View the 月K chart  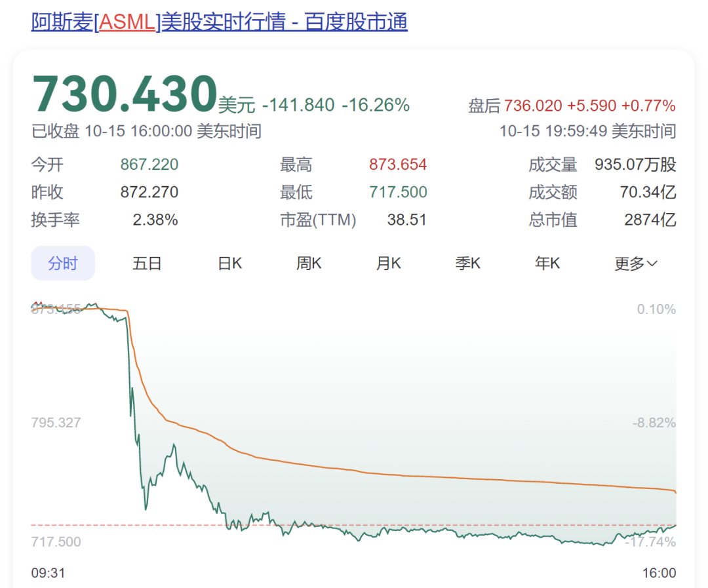(388, 262)
